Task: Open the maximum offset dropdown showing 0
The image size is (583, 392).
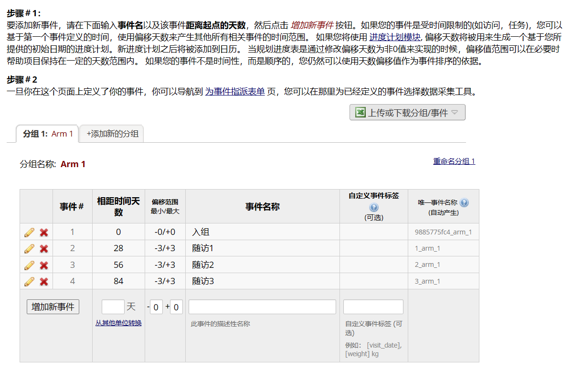Action: pos(176,307)
